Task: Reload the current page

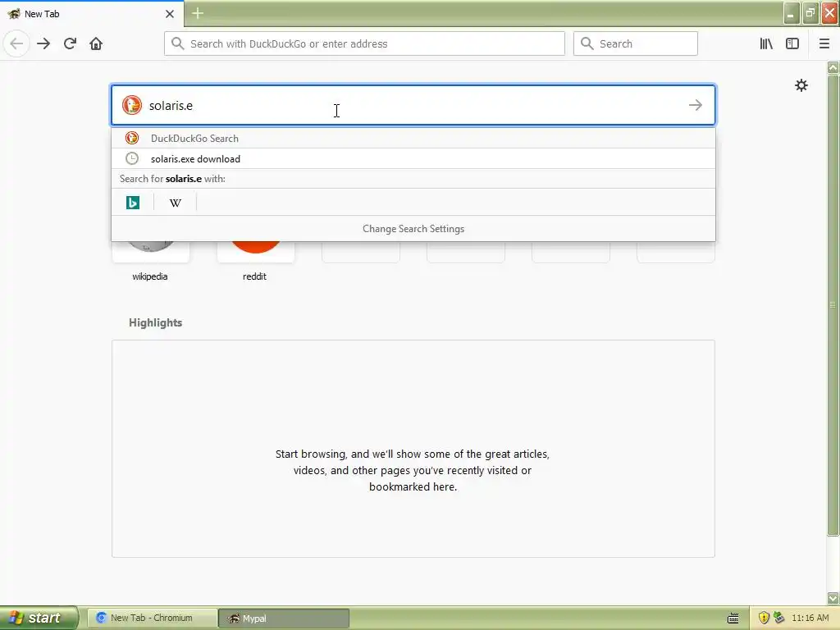Action: [70, 43]
